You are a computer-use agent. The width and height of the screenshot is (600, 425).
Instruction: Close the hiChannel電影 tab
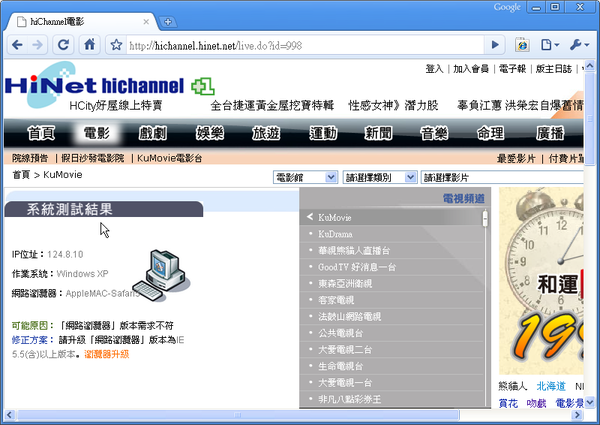point(146,22)
